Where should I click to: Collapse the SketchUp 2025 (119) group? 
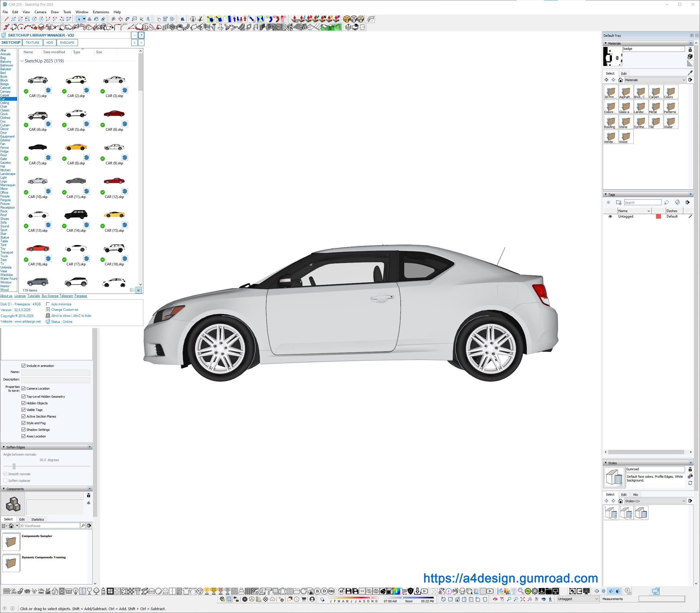(22, 61)
